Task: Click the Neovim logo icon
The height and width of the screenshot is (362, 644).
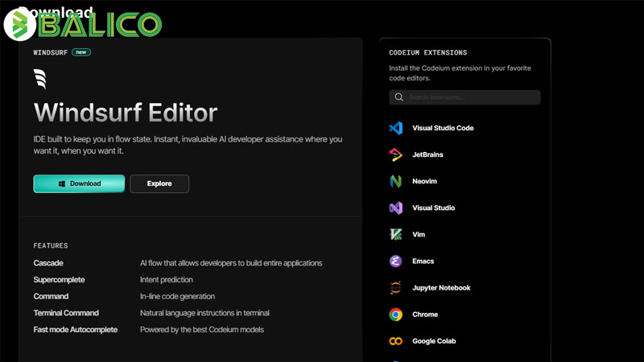Action: [395, 182]
